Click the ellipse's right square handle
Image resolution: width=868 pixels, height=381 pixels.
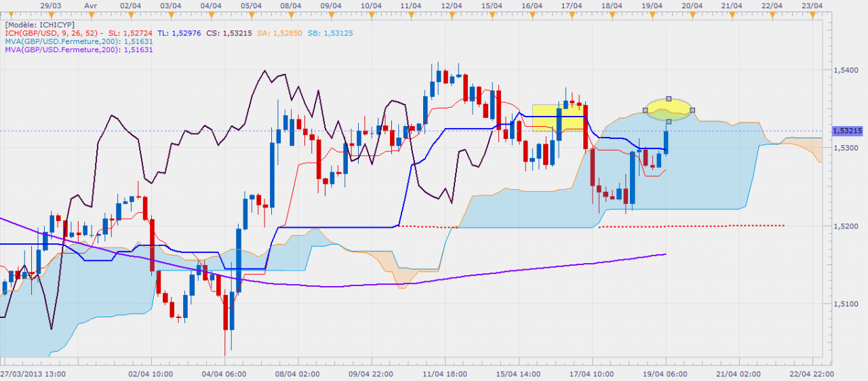(x=692, y=110)
